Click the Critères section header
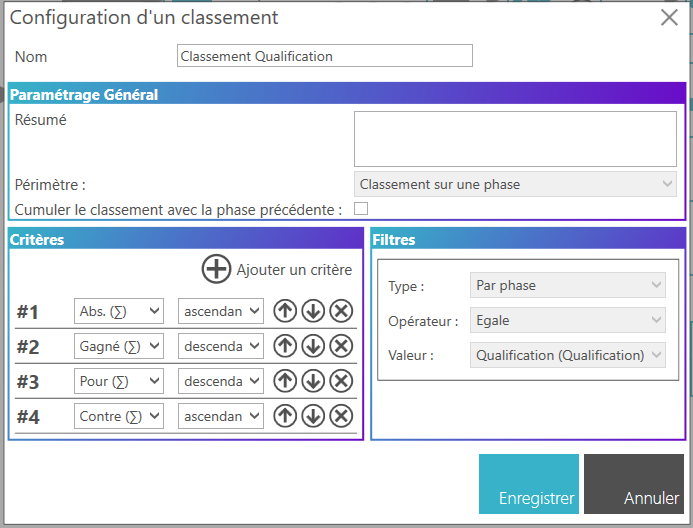This screenshot has height=528, width=693. point(186,239)
